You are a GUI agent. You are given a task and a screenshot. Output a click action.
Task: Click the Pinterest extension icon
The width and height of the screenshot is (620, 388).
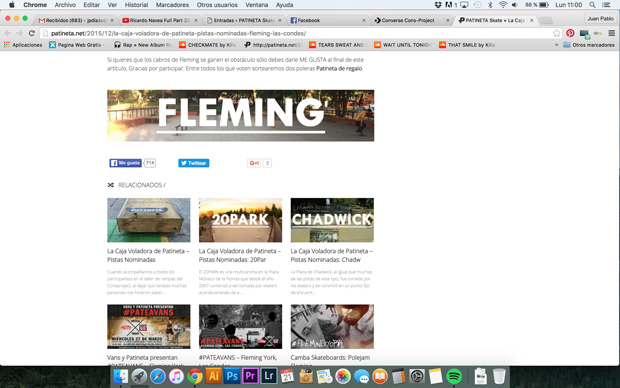[570, 33]
